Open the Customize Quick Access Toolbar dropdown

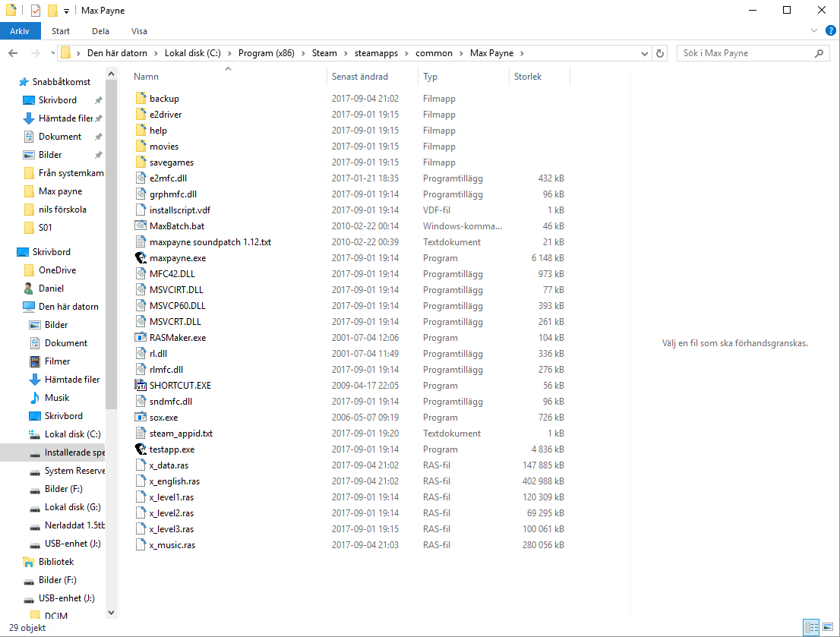(66, 11)
